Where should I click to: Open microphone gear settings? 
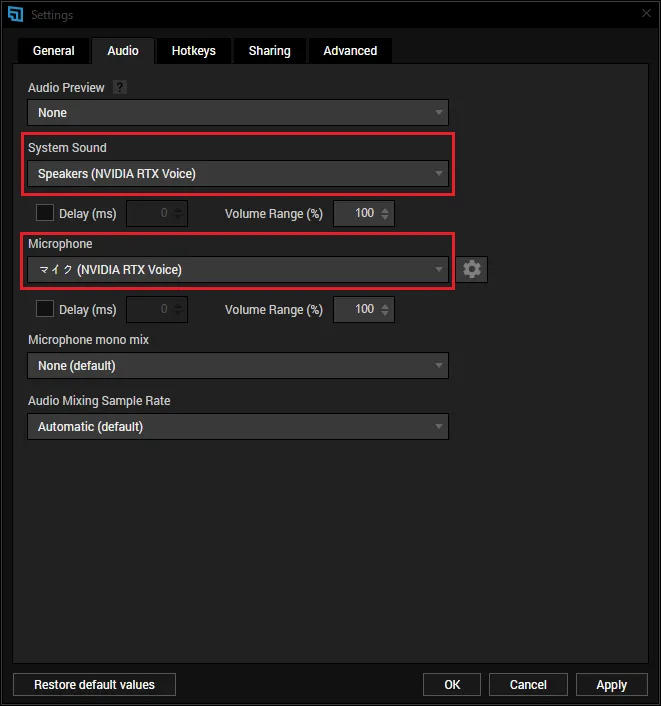[471, 269]
